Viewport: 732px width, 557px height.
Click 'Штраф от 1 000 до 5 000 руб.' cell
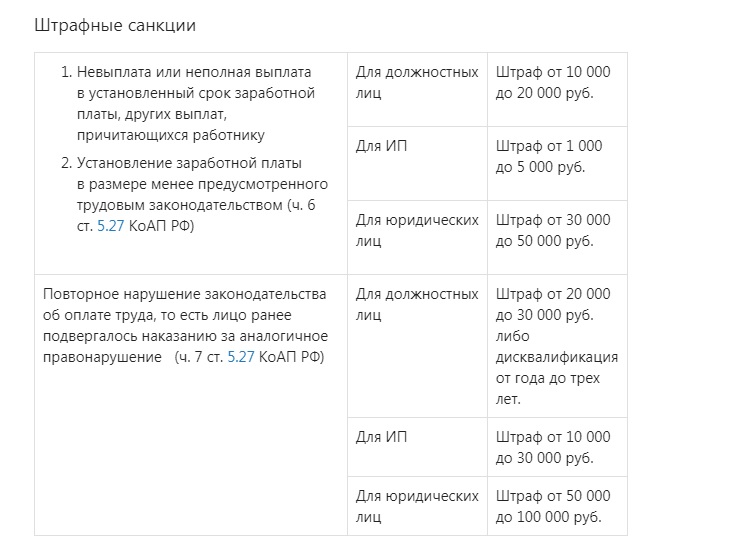(x=557, y=163)
